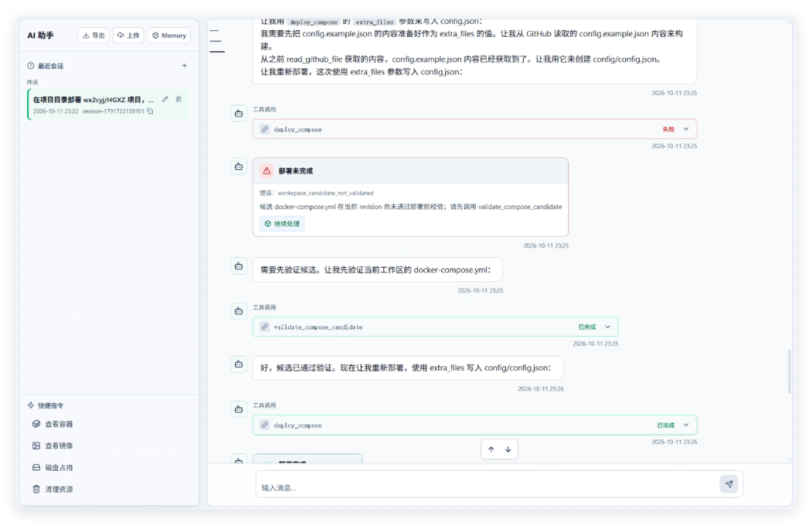Image resolution: width=812 pixels, height=525 pixels.
Task: Click the 清理资源 trash icon
Action: click(36, 489)
